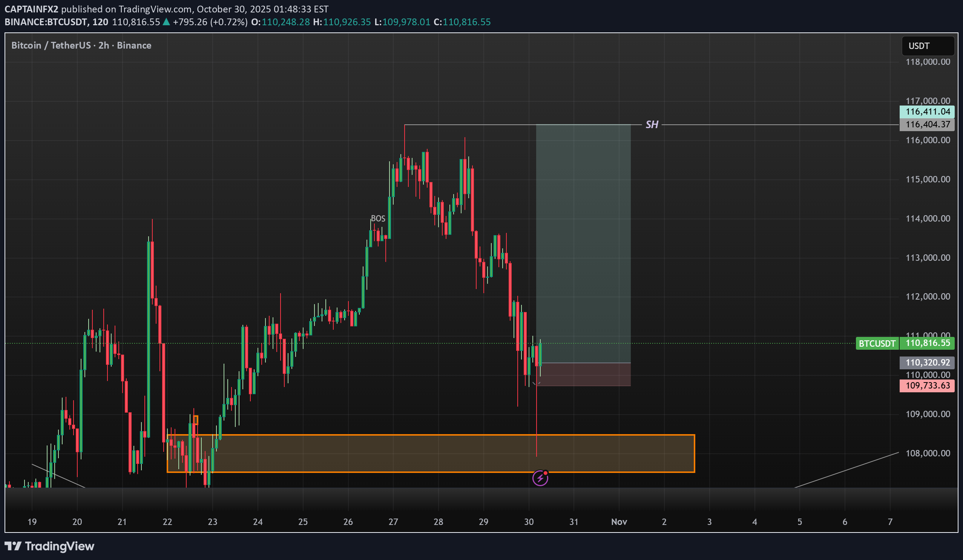The height and width of the screenshot is (560, 963).
Task: Click the SH swing high label
Action: 652,124
